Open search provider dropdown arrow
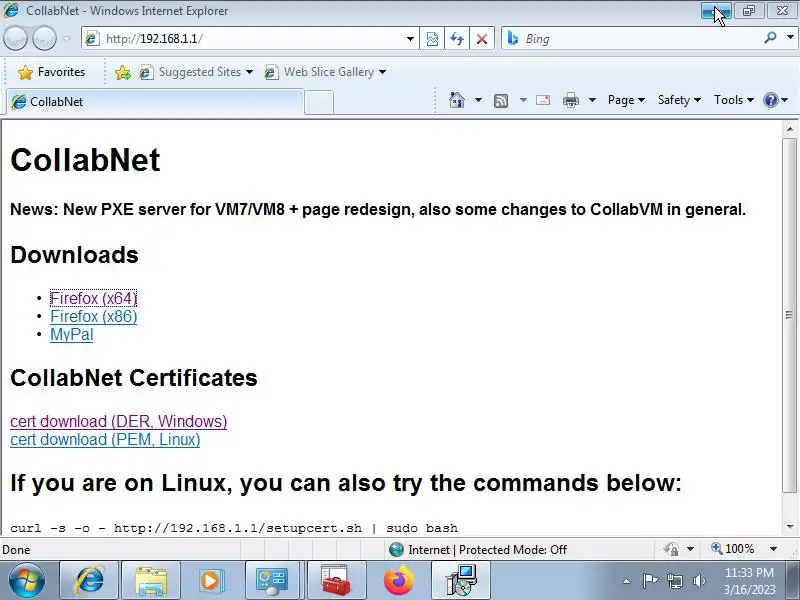The image size is (800, 600). [x=790, y=38]
